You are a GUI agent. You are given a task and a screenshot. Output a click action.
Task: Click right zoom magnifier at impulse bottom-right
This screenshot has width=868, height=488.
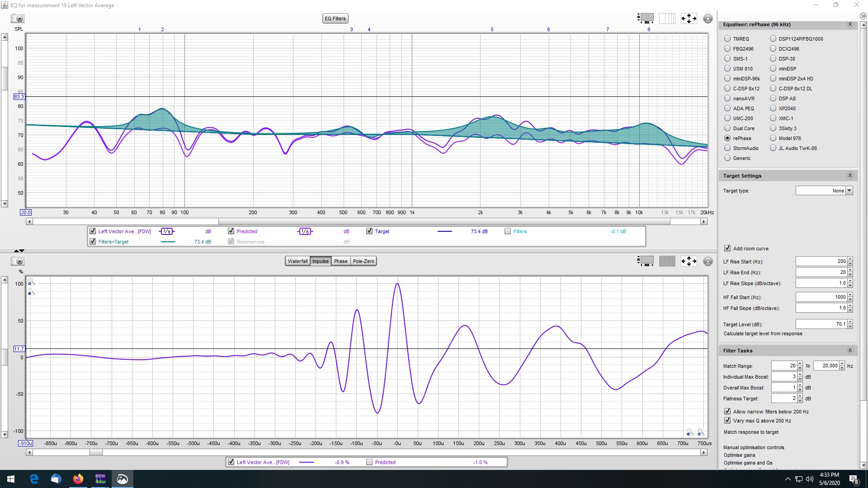(x=701, y=432)
